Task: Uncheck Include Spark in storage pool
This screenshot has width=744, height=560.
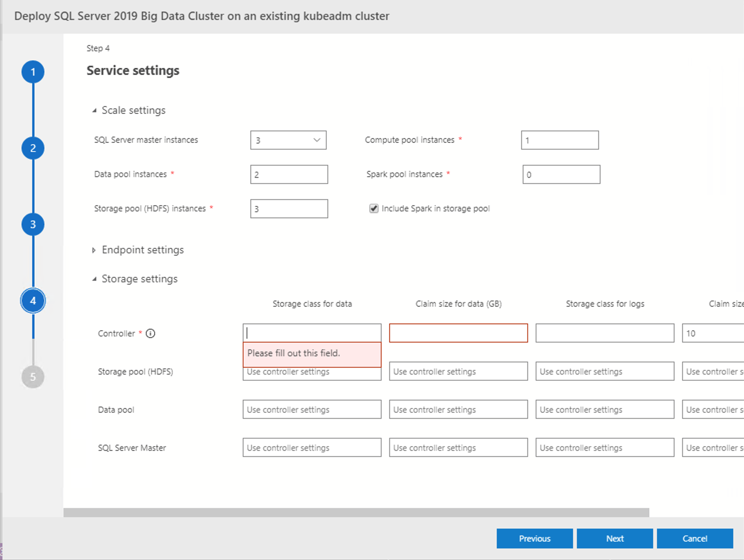Action: 374,208
